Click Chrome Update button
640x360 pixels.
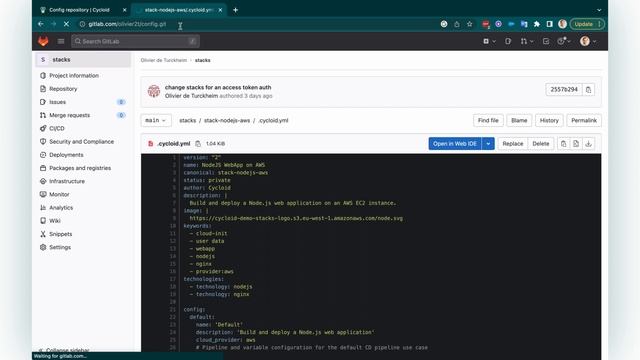pyautogui.click(x=587, y=24)
